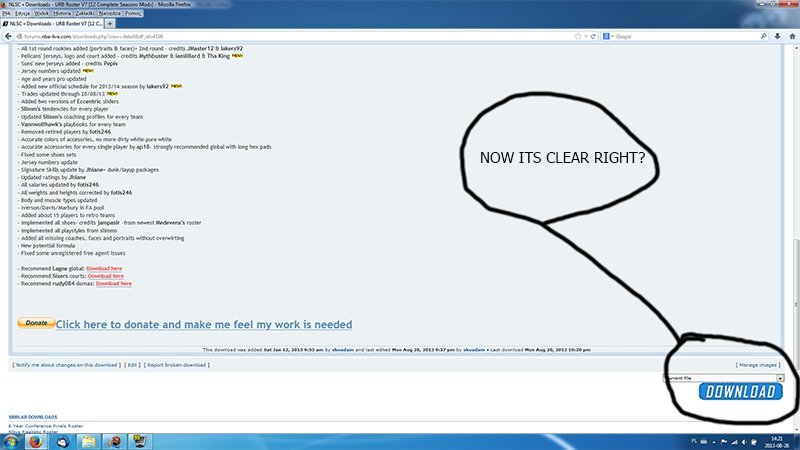Click the 'New potential formula' line
The image size is (800, 450).
[x=47, y=245]
